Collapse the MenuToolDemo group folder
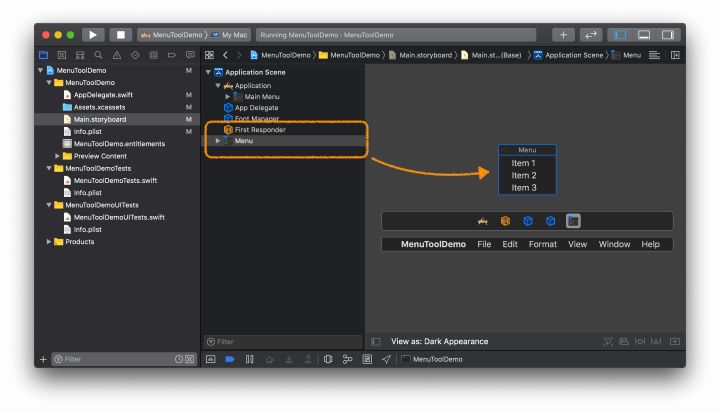The width and height of the screenshot is (720, 413). (x=49, y=83)
